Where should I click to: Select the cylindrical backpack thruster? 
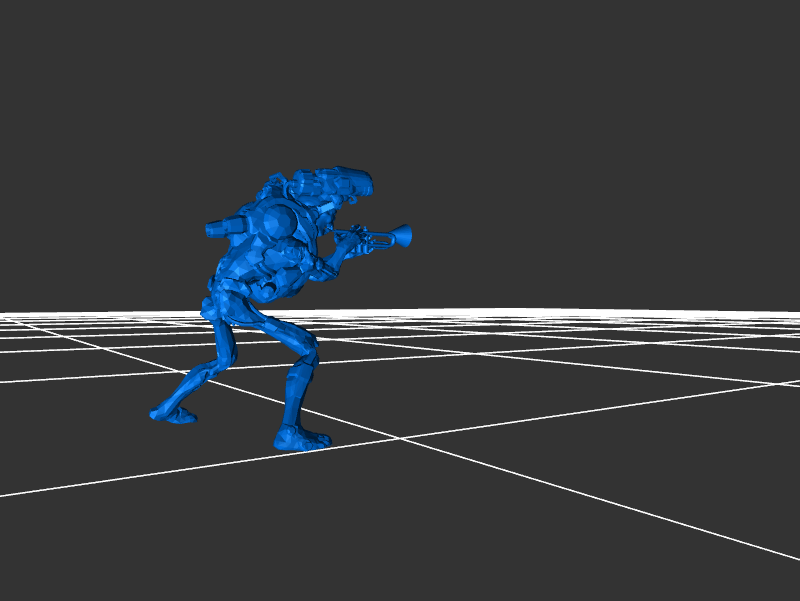coord(222,228)
